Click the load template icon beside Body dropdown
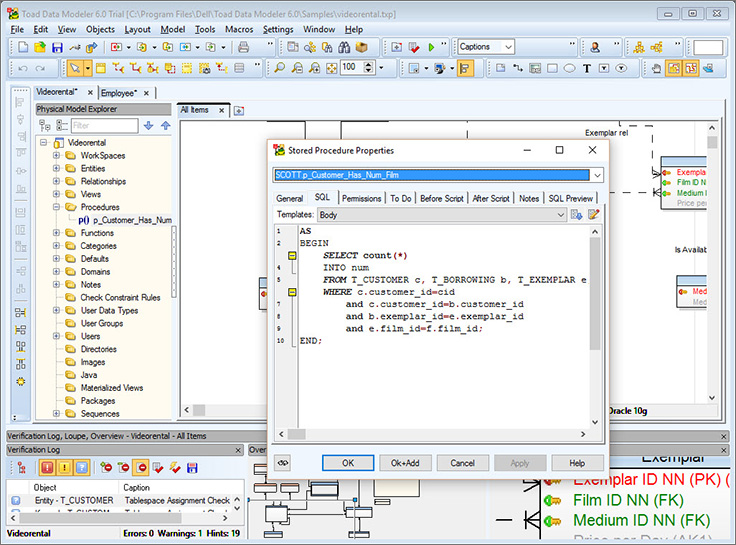Image resolution: width=736 pixels, height=545 pixels. tap(576, 215)
